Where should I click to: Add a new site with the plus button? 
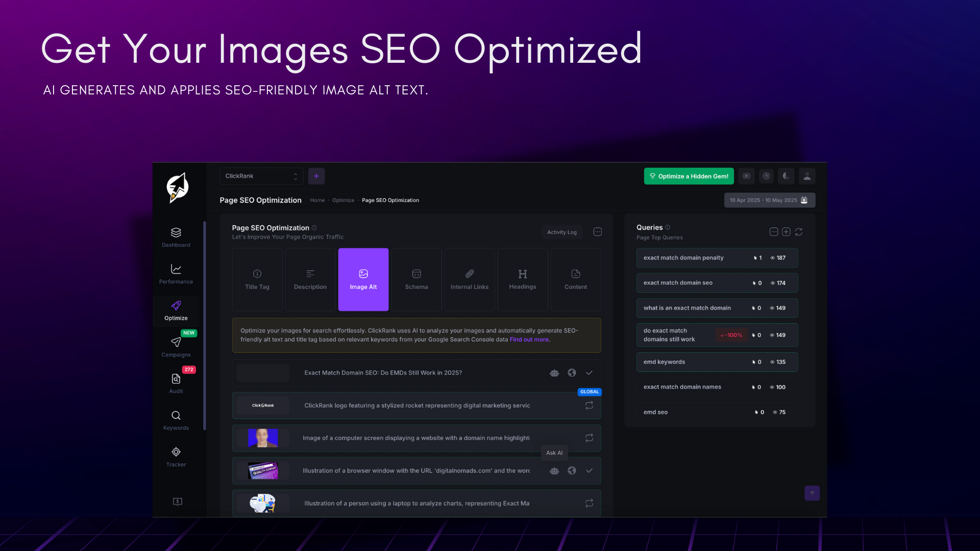tap(316, 176)
